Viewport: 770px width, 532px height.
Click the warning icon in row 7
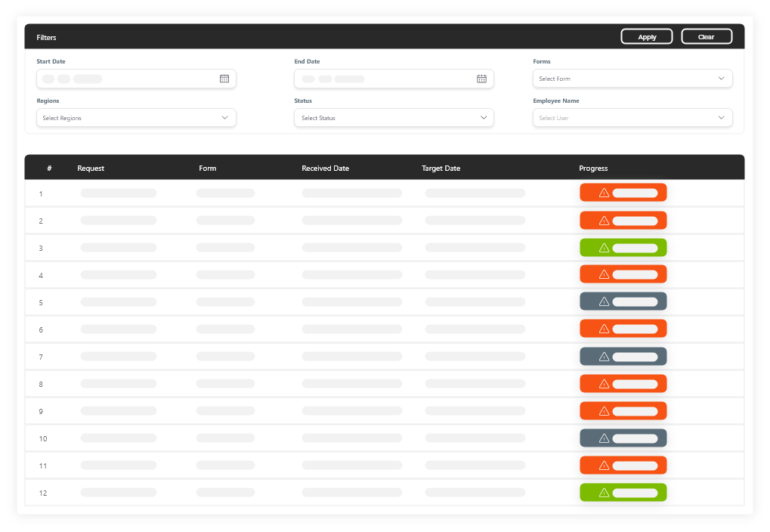[604, 357]
